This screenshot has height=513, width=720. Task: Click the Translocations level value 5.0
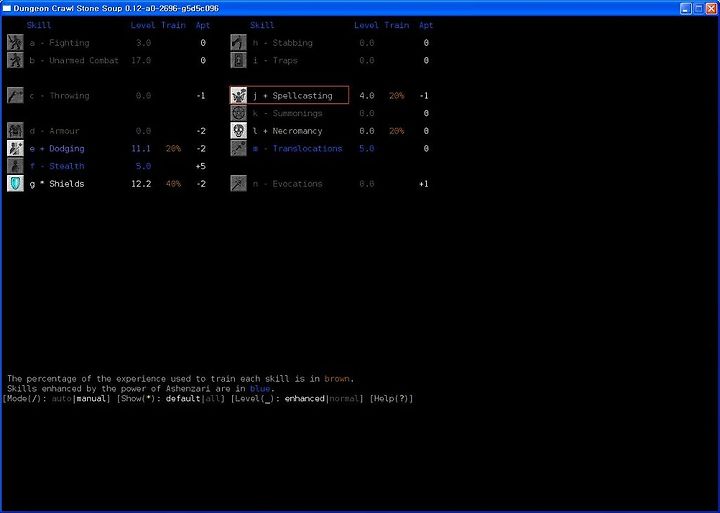[366, 148]
